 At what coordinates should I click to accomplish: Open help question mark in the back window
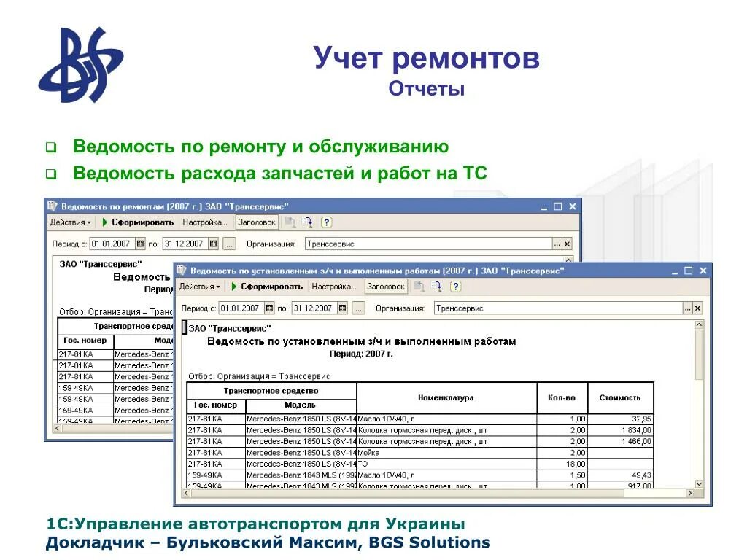coord(326,222)
